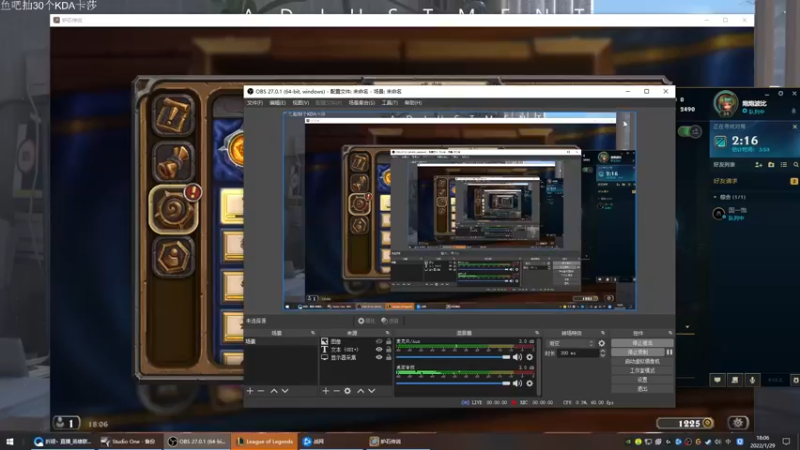Move the source down in the Sources list
The height and width of the screenshot is (450, 800).
[372, 391]
